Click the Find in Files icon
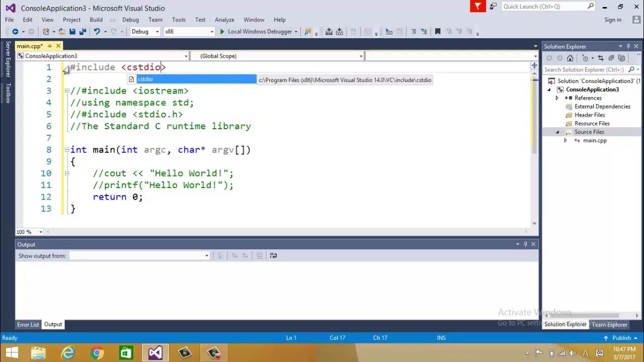The width and height of the screenshot is (644, 362). 308,31
